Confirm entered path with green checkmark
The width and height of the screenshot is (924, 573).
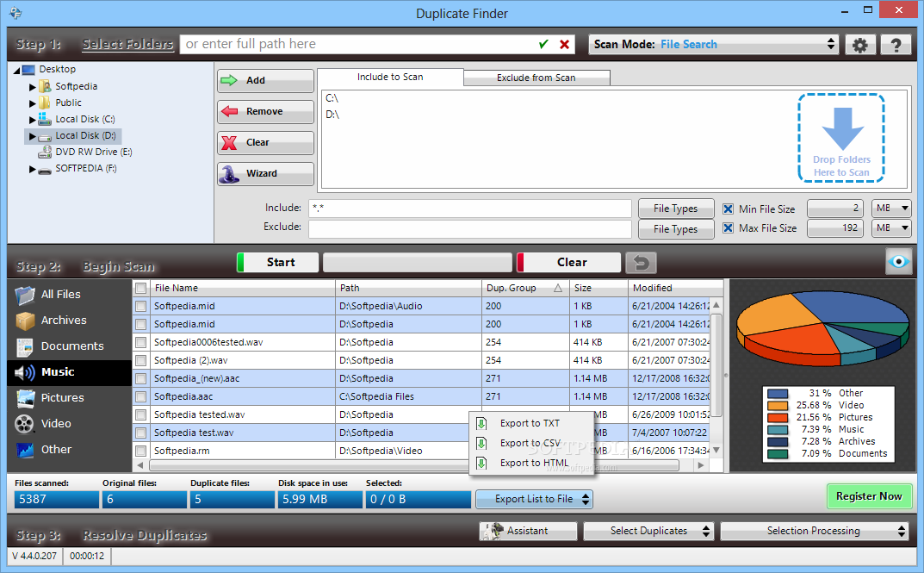[544, 44]
